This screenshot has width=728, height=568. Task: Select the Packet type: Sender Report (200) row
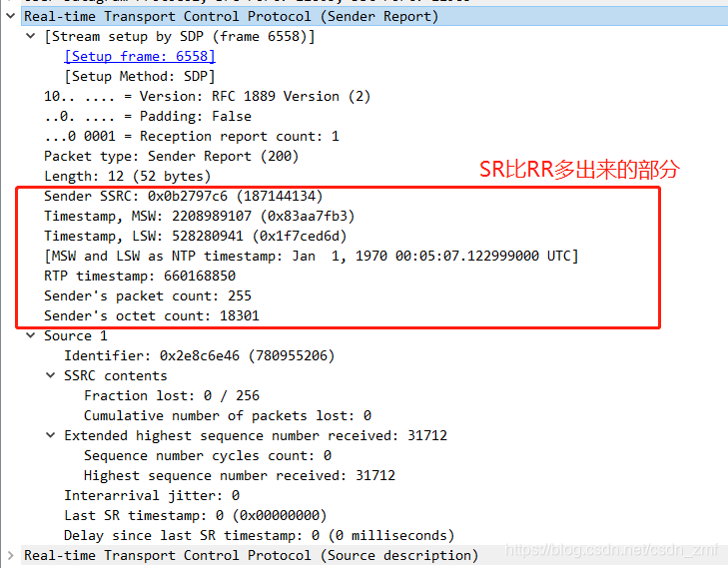click(x=172, y=156)
